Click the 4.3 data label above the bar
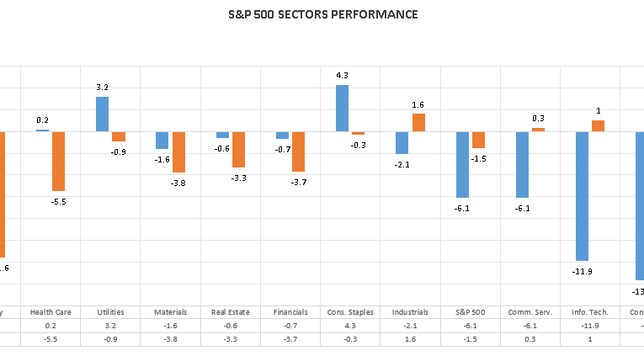The image size is (644, 356). (342, 76)
